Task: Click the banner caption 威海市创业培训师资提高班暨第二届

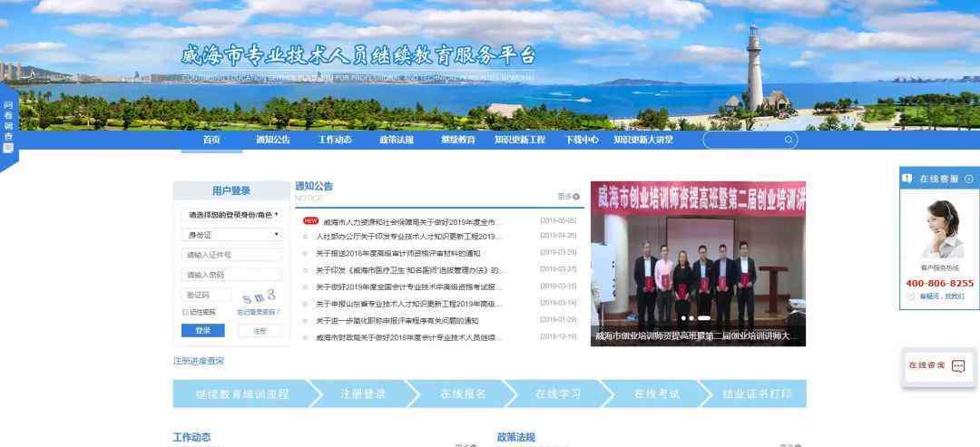Action: coord(697,335)
